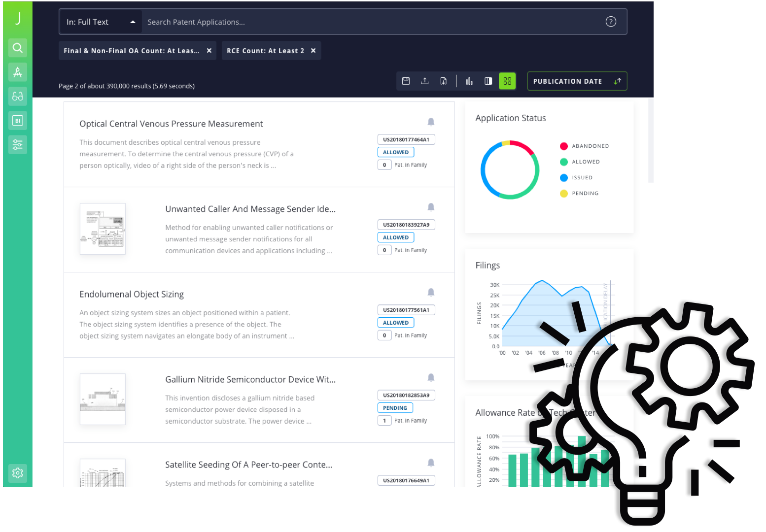Screen dimensions: 766x532
Task: Open Gallium Nitride Semiconductor Device result
Action: 250,379
